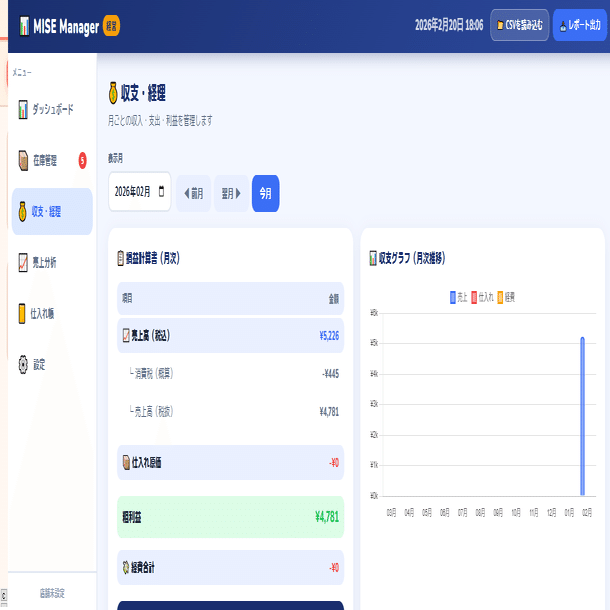This screenshot has width=610, height=610.
Task: Toggle the orange 経費 legend swatch
Action: (x=500, y=297)
